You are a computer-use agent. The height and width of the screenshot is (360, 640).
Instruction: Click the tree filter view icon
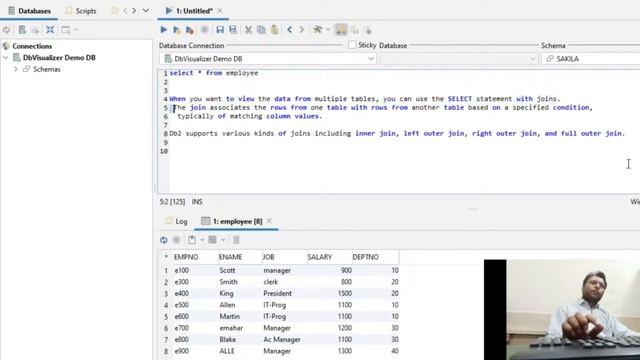[65, 30]
